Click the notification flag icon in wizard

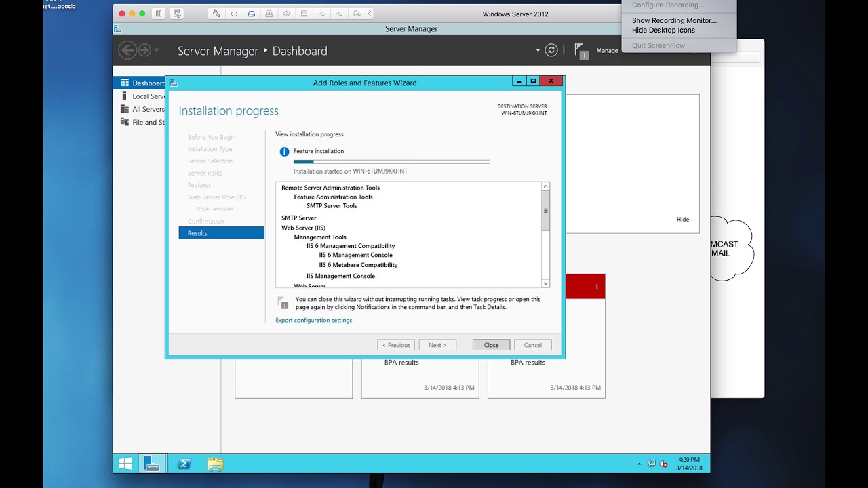(283, 302)
